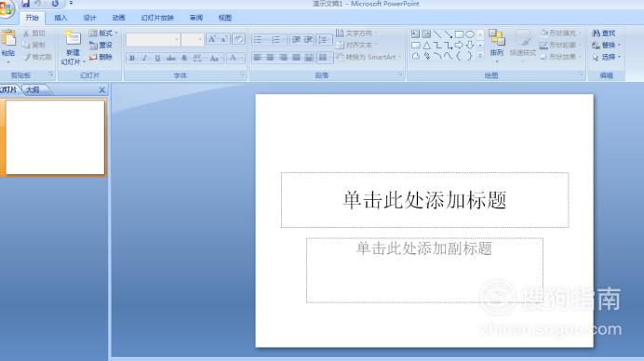644x361 pixels.
Task: Select the curve shape in gallery
Action: [x=448, y=56]
